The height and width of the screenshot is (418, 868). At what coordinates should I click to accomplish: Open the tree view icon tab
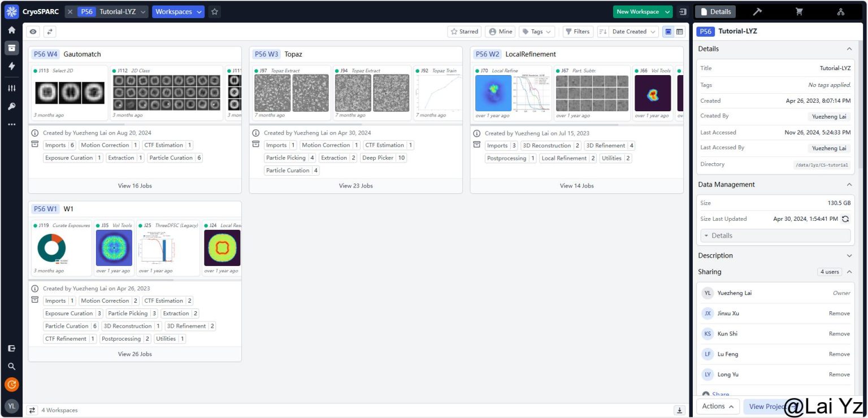(841, 11)
